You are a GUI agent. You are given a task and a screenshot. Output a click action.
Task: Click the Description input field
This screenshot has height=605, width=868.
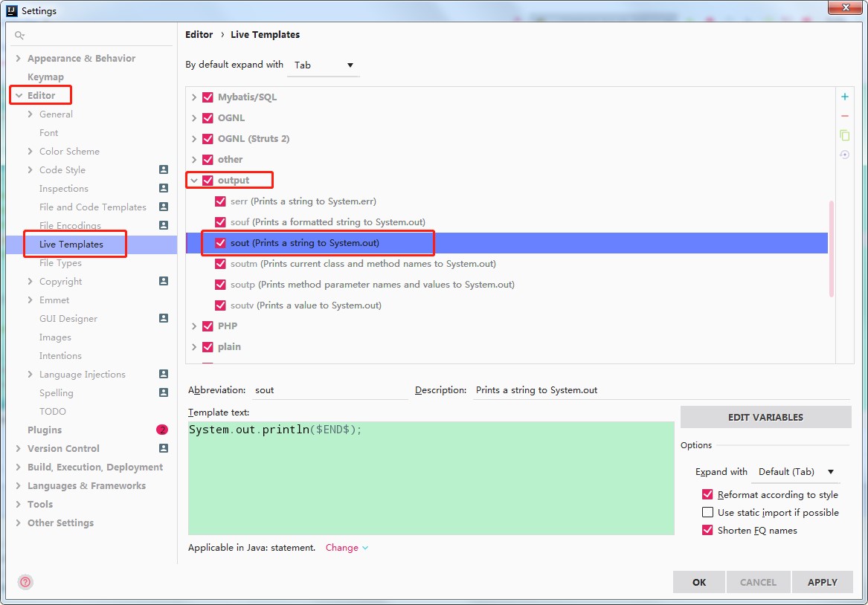click(x=661, y=390)
